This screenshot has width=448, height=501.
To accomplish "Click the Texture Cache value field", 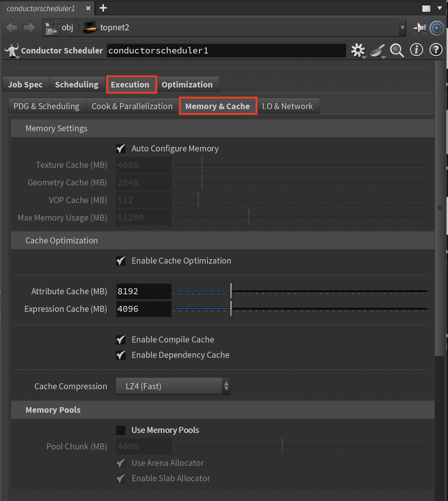I will coord(144,165).
